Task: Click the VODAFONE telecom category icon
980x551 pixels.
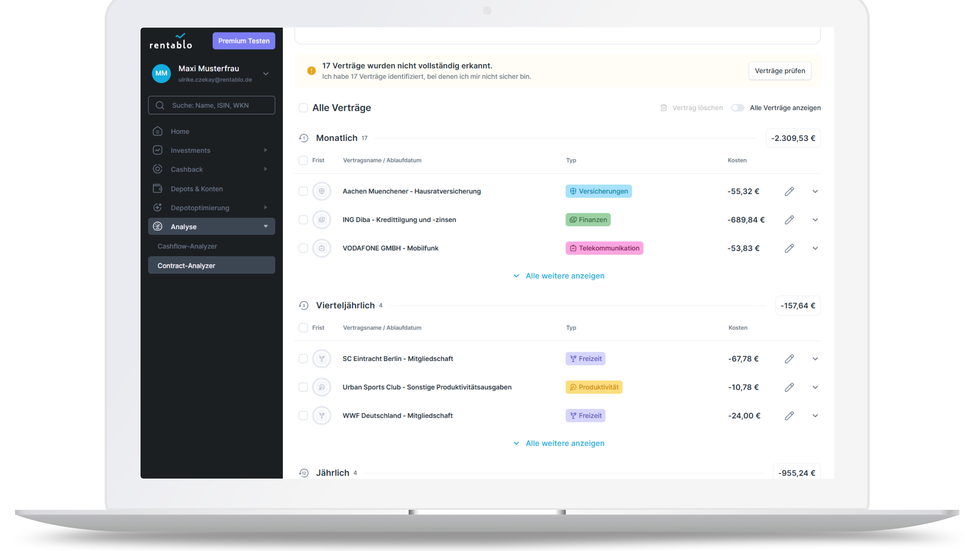Action: [x=322, y=248]
